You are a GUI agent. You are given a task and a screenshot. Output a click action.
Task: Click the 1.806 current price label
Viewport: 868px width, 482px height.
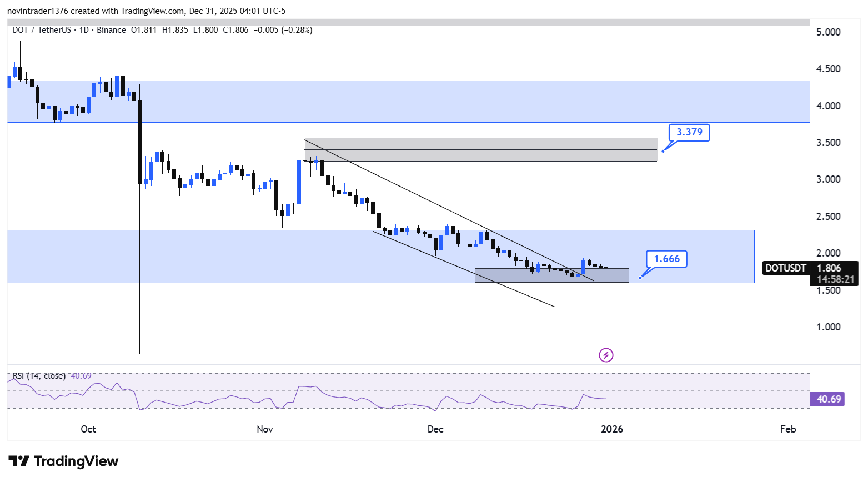point(829,268)
